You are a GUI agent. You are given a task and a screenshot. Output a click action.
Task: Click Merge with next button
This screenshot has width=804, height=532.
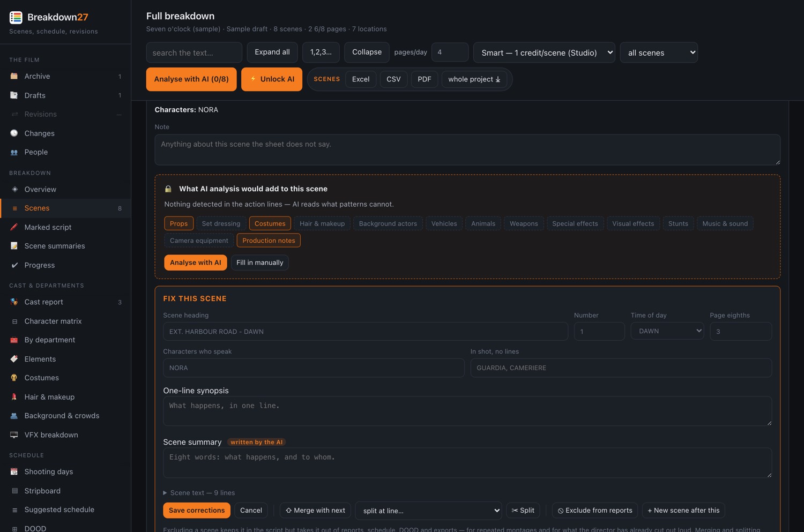(x=315, y=511)
